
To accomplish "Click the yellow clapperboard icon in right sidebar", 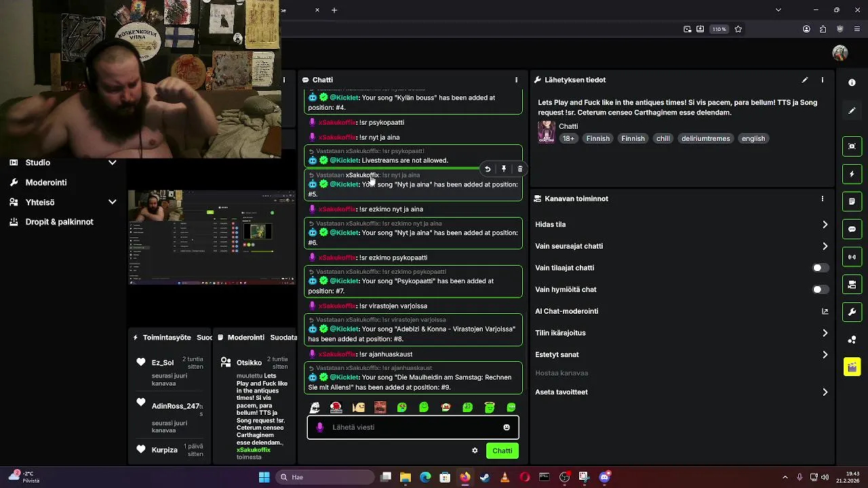I will click(852, 367).
